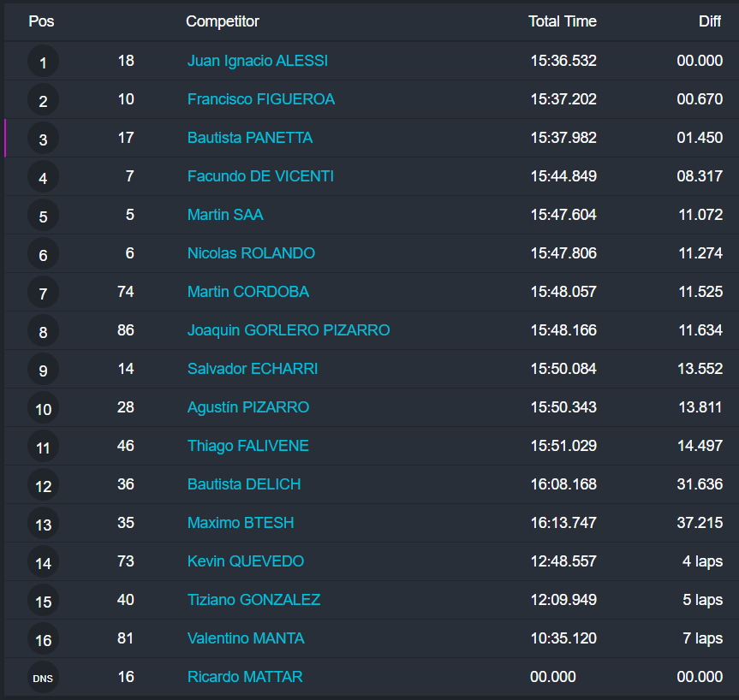This screenshot has width=739, height=700.
Task: Sort by Total Time column header
Action: tap(562, 21)
